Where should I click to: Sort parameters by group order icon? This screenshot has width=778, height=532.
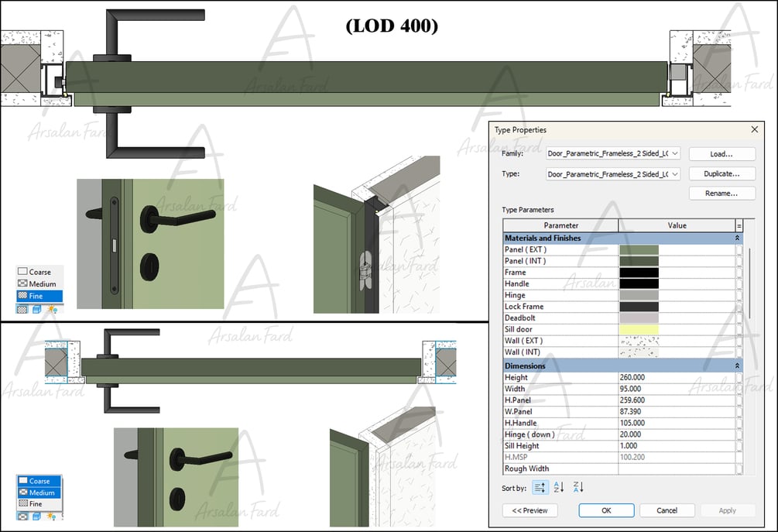[x=540, y=487]
